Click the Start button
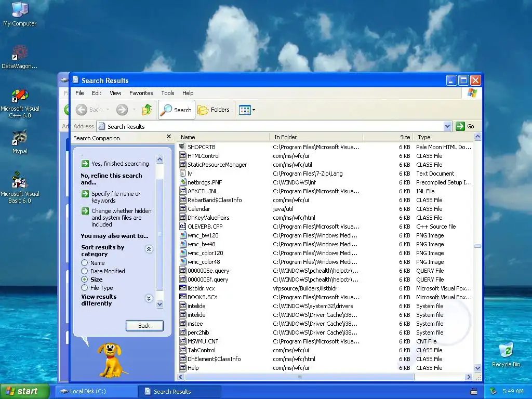The width and height of the screenshot is (532, 399). coord(24,391)
